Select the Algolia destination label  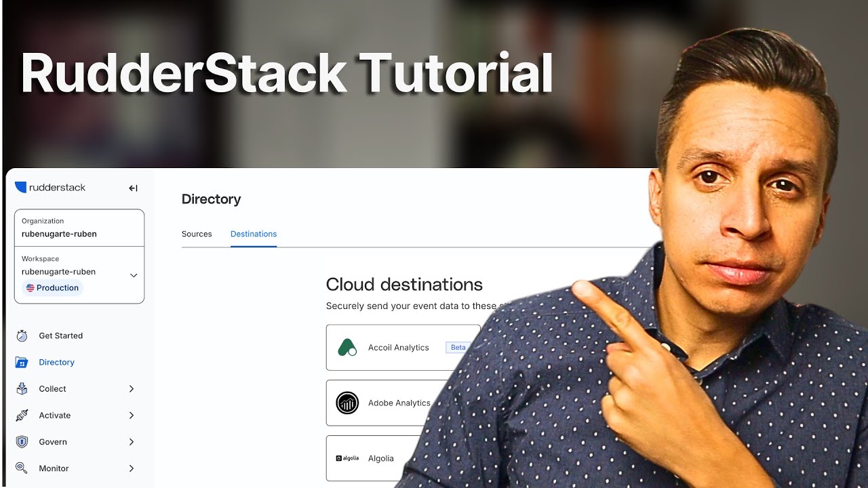pos(380,458)
